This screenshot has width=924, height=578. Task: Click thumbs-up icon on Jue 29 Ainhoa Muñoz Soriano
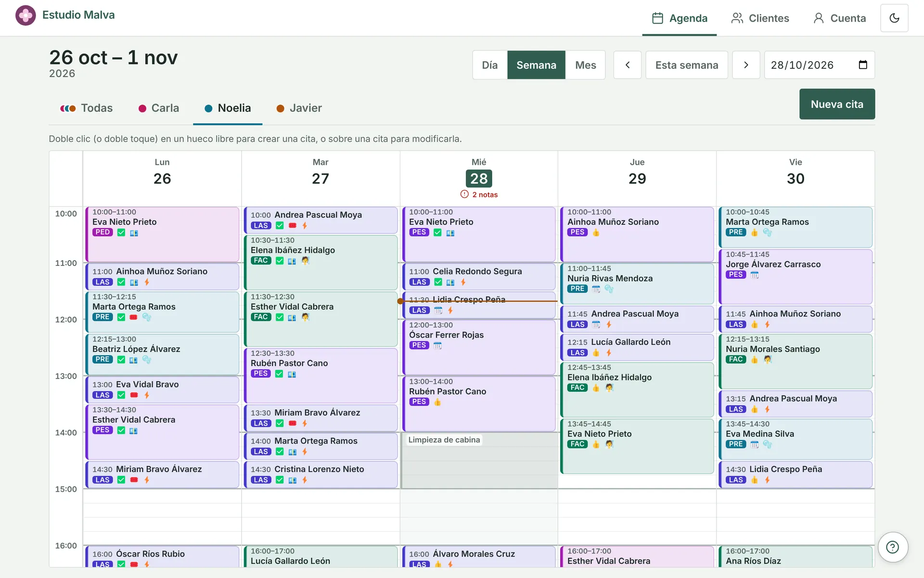[x=596, y=233]
